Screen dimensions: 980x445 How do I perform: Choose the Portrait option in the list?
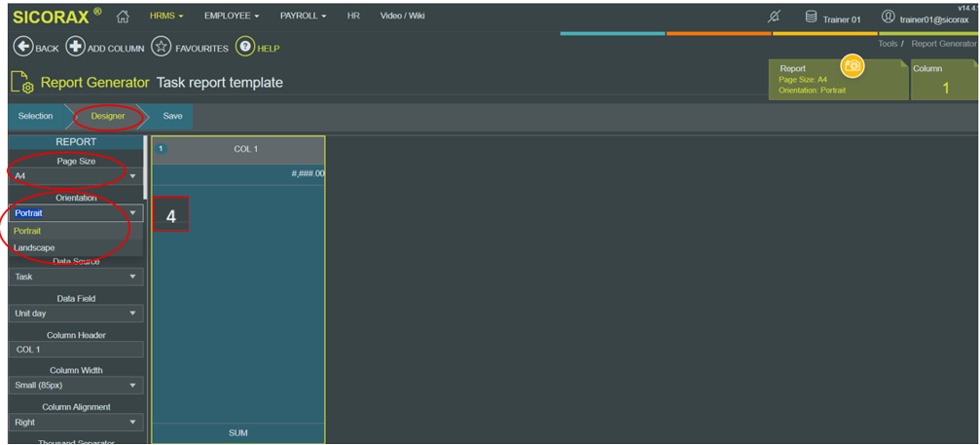[76, 231]
